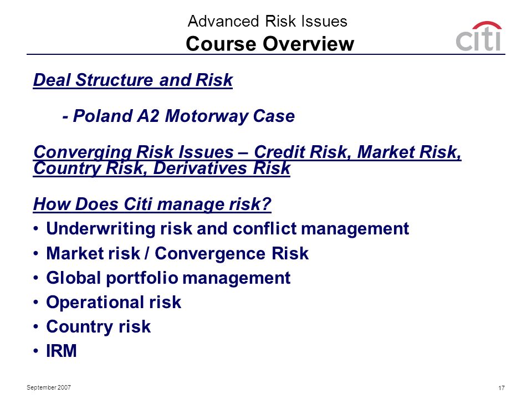
Task: Click the bullet dot before Operational risk
Action: click(36, 303)
